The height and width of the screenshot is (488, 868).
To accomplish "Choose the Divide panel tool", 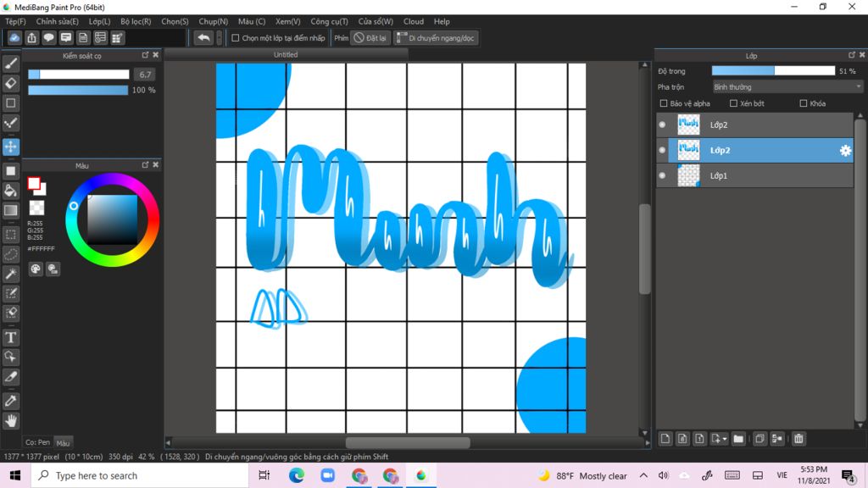I will pos(10,377).
